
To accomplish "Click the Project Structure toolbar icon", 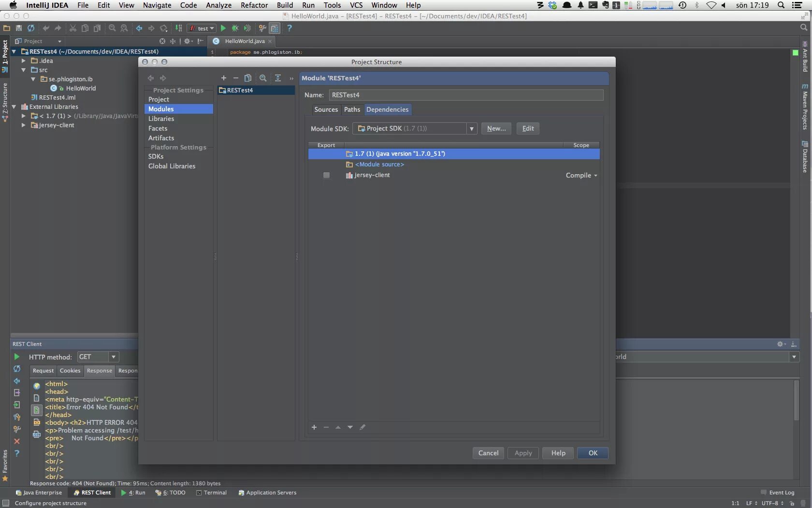I will point(275,28).
